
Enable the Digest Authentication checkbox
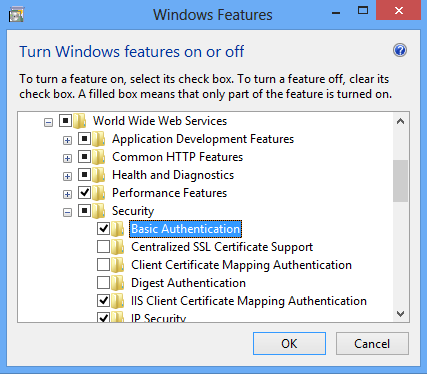(x=103, y=283)
